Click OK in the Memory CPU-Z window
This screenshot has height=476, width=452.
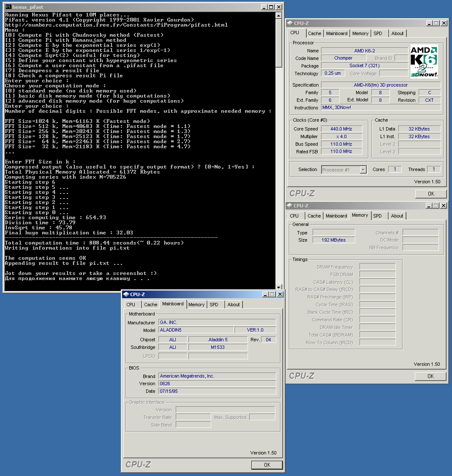431,376
